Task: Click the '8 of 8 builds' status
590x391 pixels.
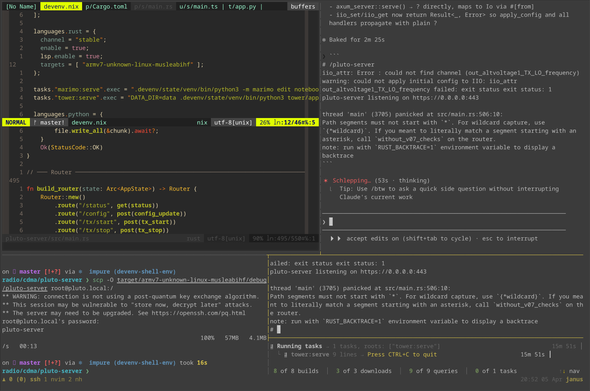Action: 296,371
